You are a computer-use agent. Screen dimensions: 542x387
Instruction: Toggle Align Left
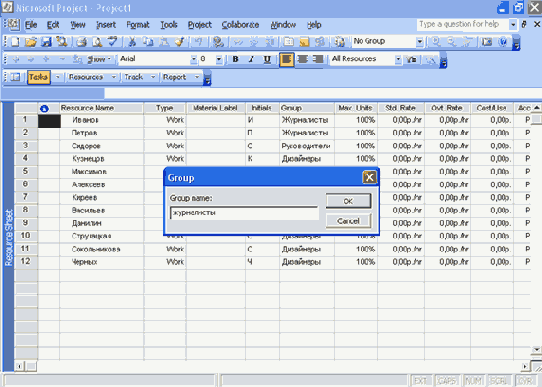click(287, 59)
